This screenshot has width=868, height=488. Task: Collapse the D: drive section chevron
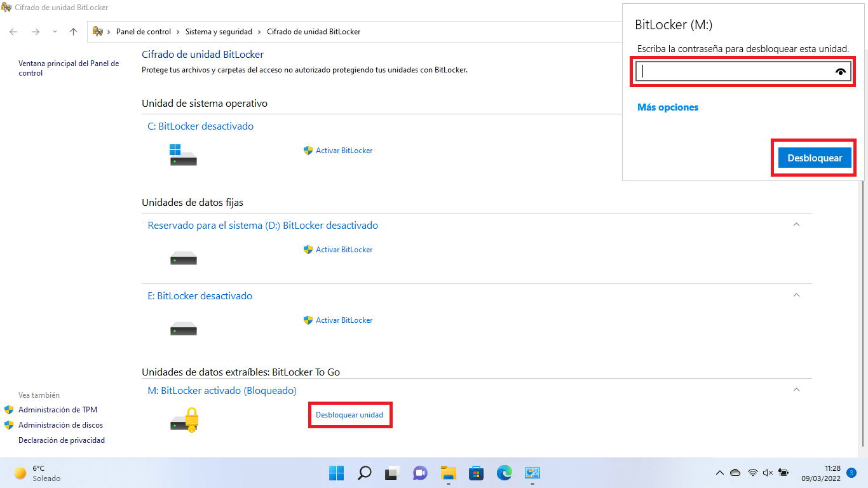pyautogui.click(x=796, y=225)
